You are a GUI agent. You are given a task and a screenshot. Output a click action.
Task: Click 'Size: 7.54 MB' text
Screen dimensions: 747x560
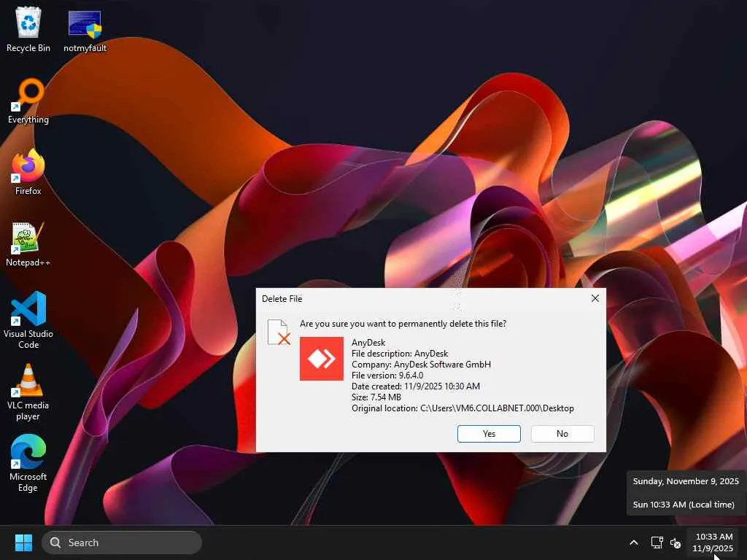click(x=376, y=397)
